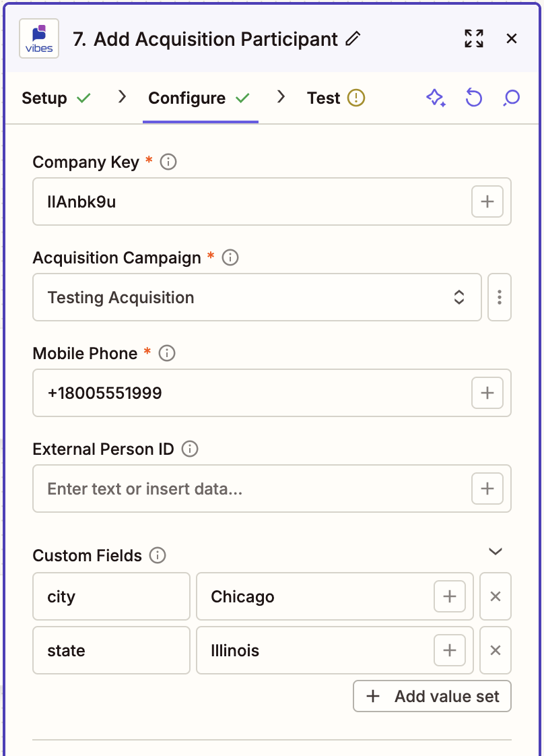Screen dimensions: 544x756
Task: Rename step using the pencil edit icon
Action: (x=353, y=38)
